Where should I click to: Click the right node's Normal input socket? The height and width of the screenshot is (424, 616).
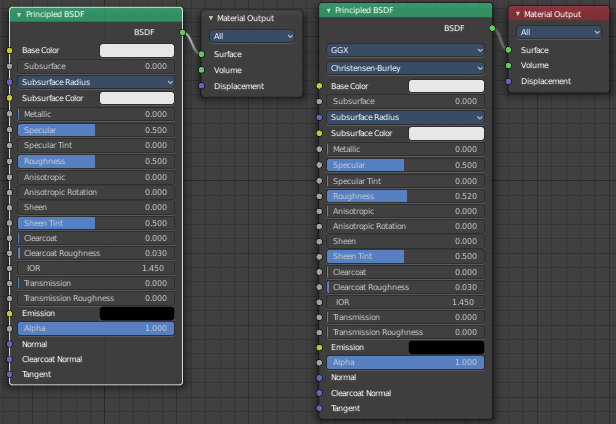pyautogui.click(x=319, y=378)
